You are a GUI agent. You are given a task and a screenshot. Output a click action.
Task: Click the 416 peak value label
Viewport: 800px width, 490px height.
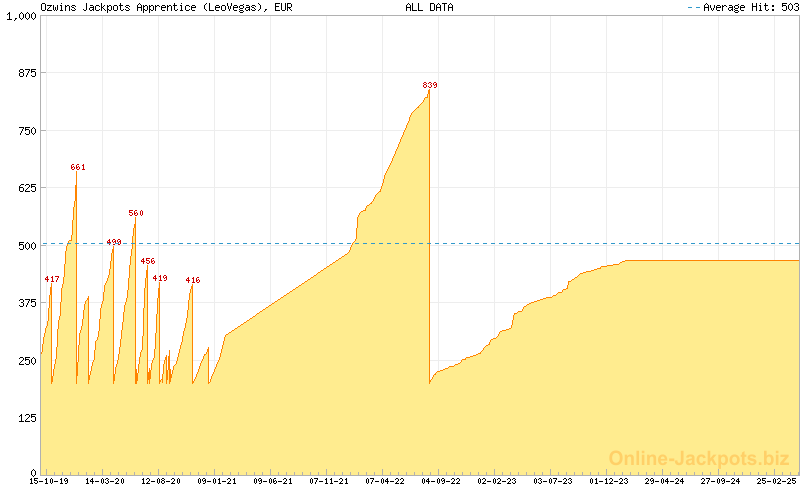pos(193,280)
